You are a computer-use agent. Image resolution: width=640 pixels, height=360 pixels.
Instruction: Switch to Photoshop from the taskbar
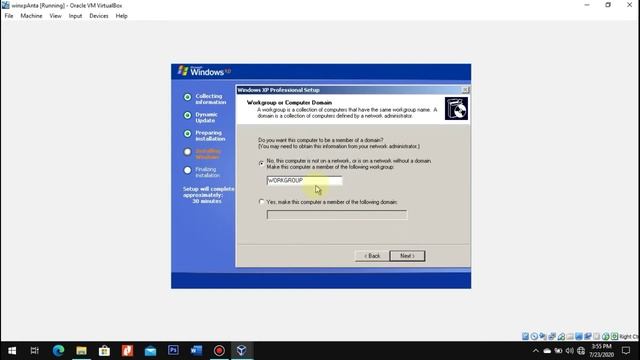click(173, 351)
